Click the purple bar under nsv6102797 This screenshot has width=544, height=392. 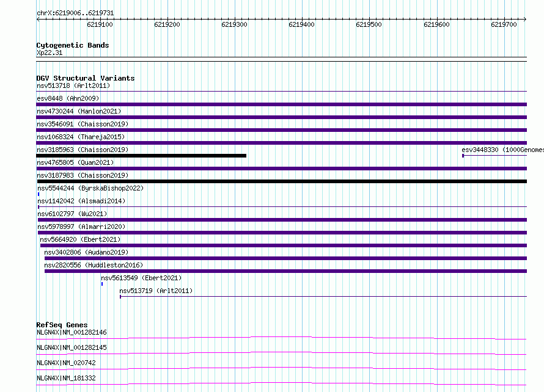click(282, 220)
